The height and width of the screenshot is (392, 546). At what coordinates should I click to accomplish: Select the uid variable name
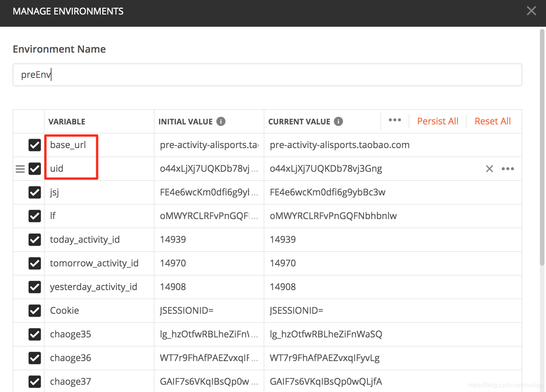pos(57,169)
